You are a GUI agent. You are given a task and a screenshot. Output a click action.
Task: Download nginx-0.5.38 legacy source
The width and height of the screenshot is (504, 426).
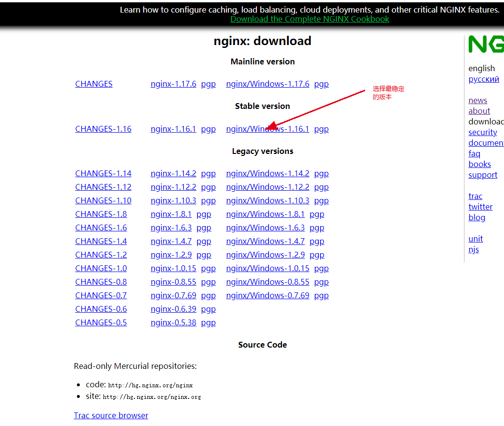tap(173, 322)
